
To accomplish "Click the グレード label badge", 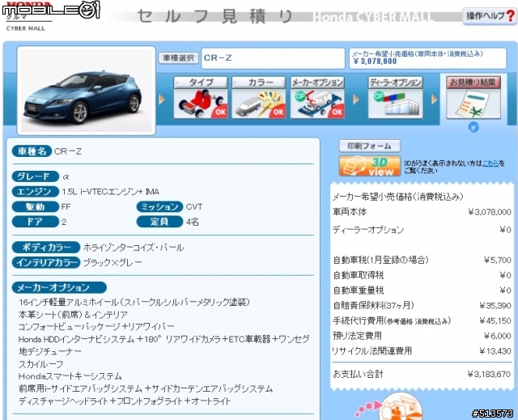I will click(x=36, y=176).
